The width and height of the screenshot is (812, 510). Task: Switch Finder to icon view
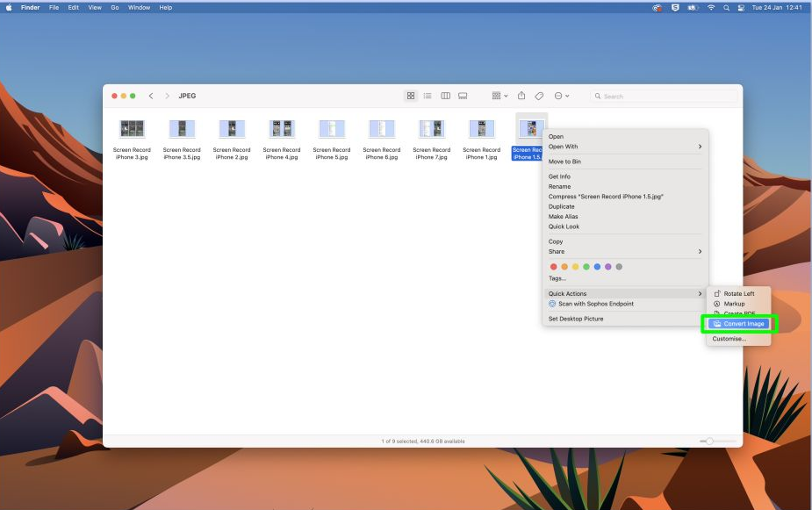(x=411, y=96)
